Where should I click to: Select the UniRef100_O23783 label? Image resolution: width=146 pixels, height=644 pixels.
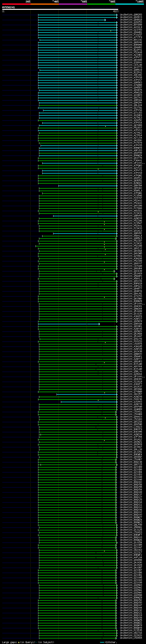[131, 30]
